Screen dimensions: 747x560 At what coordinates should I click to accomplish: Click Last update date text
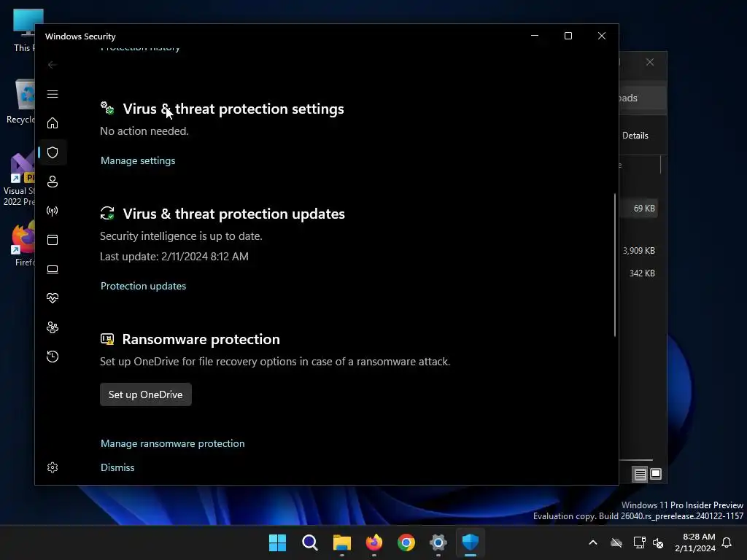coord(174,257)
